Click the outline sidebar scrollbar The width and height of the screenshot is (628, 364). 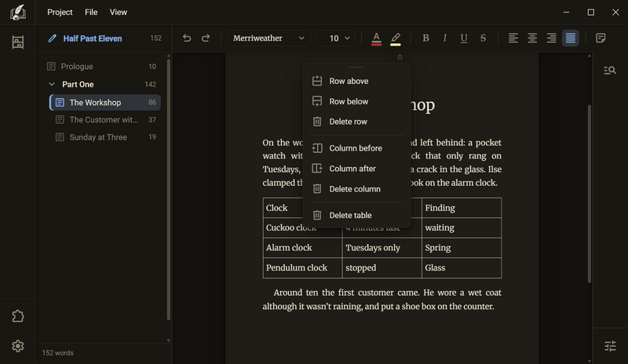coord(169,189)
